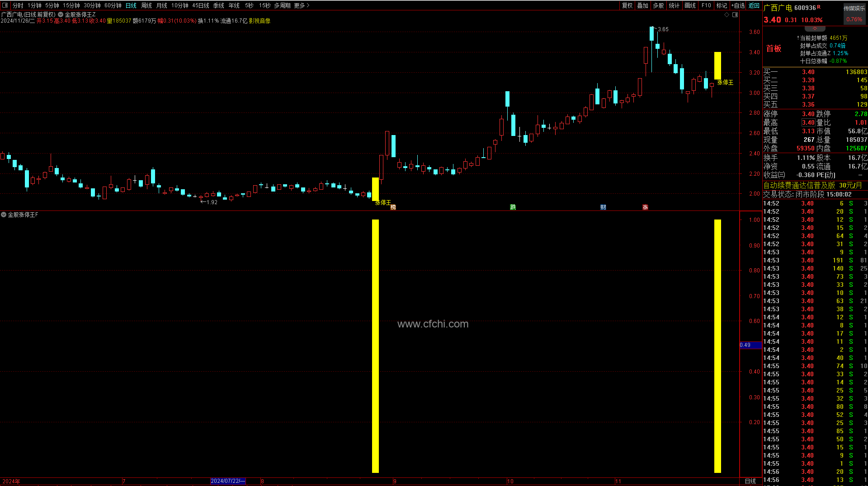Click the 涨 event marker icon
This screenshot has height=486, width=868.
point(645,207)
